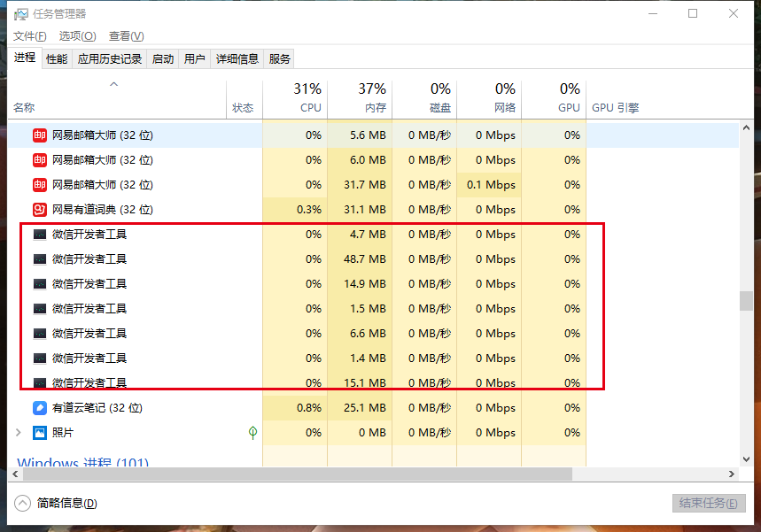Sort by the 状态 column header
Image resolution: width=761 pixels, height=532 pixels.
pyautogui.click(x=245, y=100)
